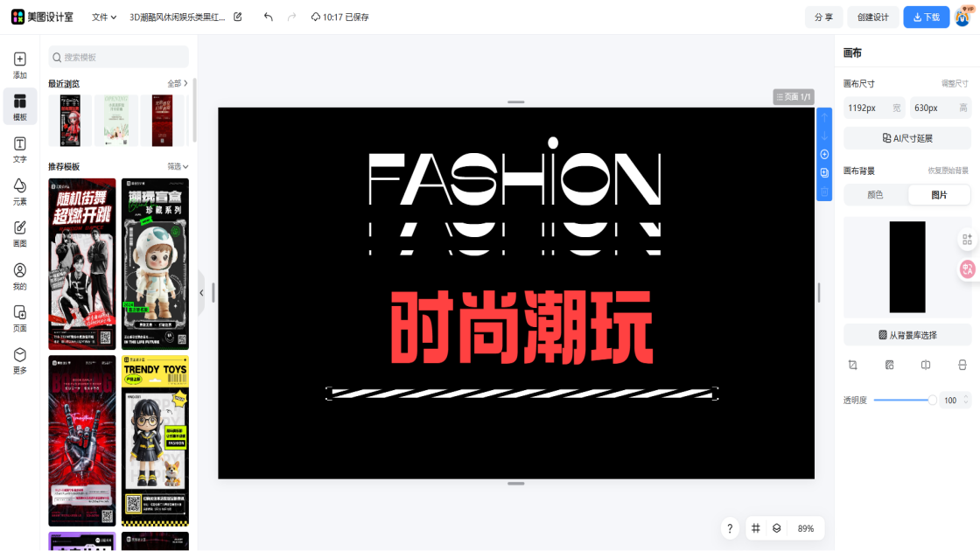The image size is (980, 551).
Task: Click the horizontal flip icon
Action: (926, 365)
